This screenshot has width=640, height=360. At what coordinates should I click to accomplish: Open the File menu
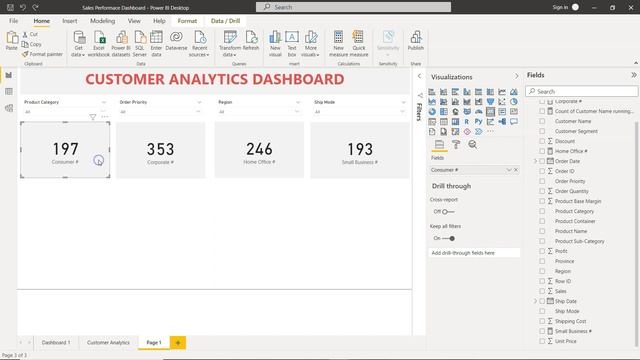pos(13,21)
